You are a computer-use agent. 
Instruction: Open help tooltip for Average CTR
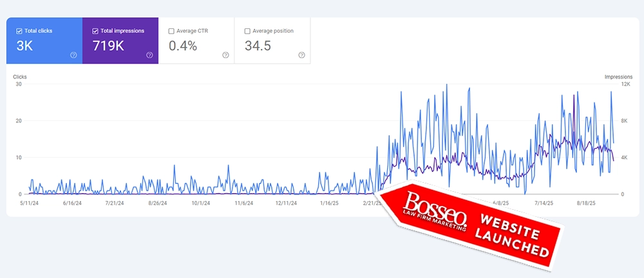coord(225,55)
